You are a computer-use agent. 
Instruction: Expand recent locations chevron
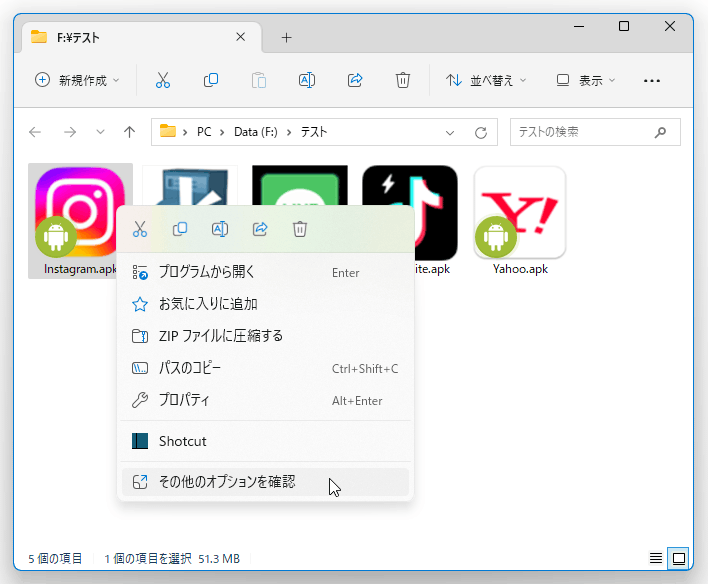(x=100, y=132)
